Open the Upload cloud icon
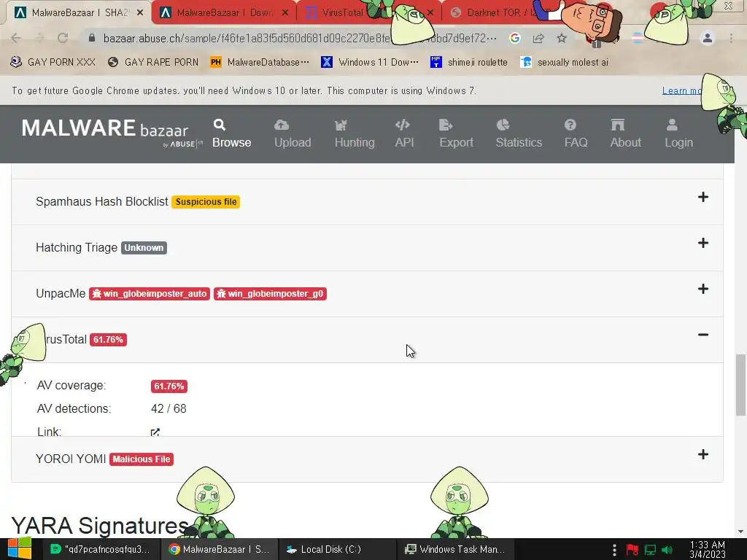The image size is (747, 560). click(281, 125)
